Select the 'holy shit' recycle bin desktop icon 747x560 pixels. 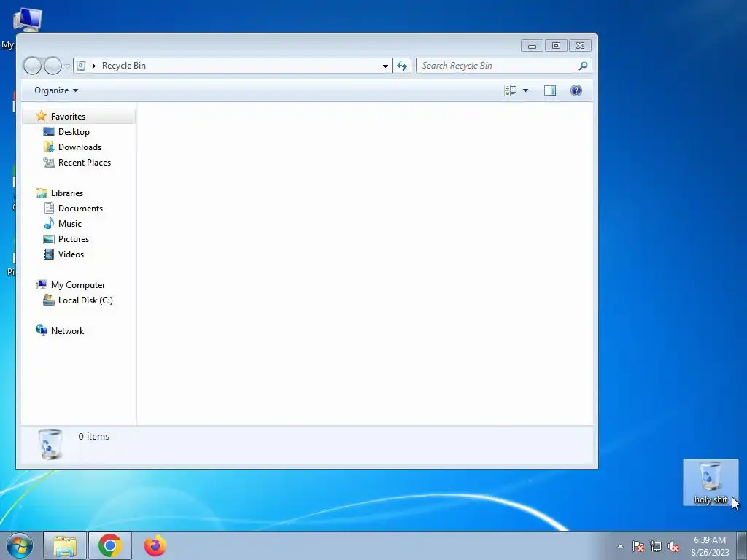(x=711, y=483)
